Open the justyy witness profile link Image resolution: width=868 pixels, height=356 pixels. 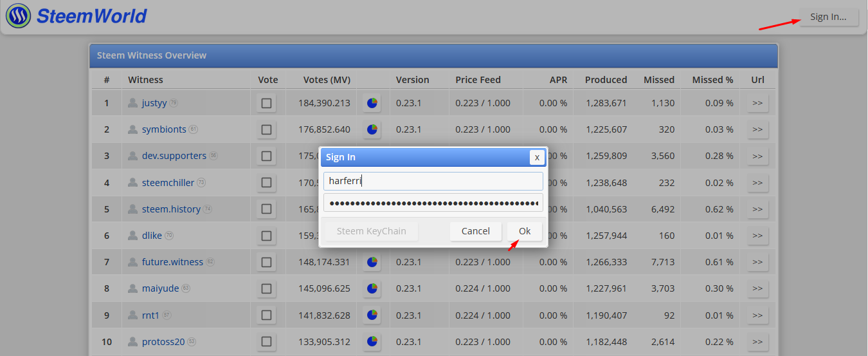[154, 103]
